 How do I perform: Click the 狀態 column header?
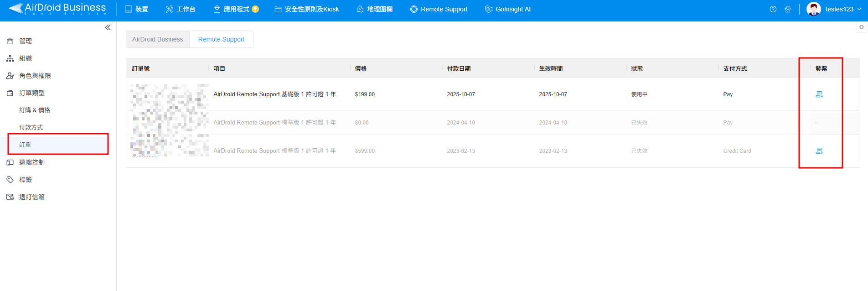637,68
